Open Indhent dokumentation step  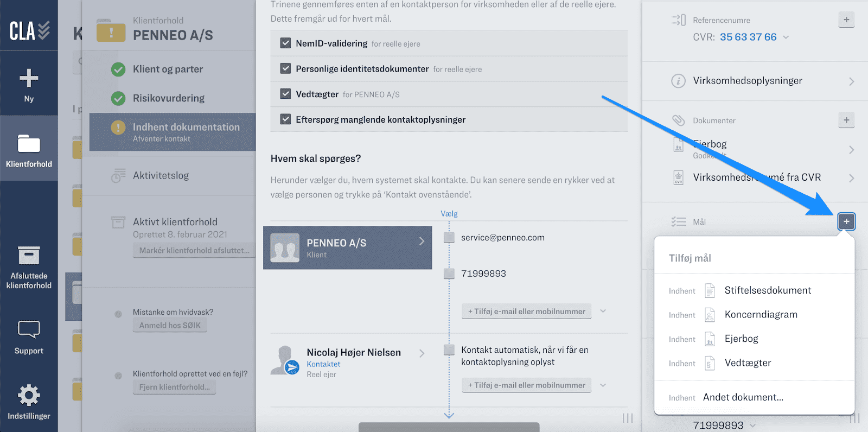tap(173, 132)
